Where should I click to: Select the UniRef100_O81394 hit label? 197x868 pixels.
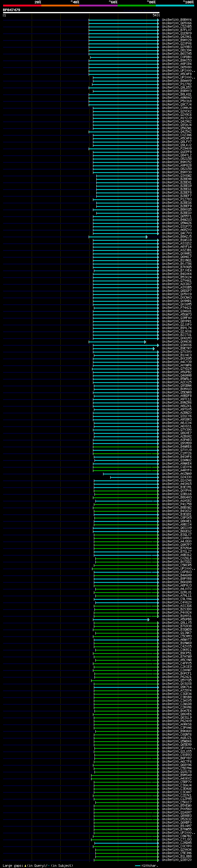[x=176, y=50]
